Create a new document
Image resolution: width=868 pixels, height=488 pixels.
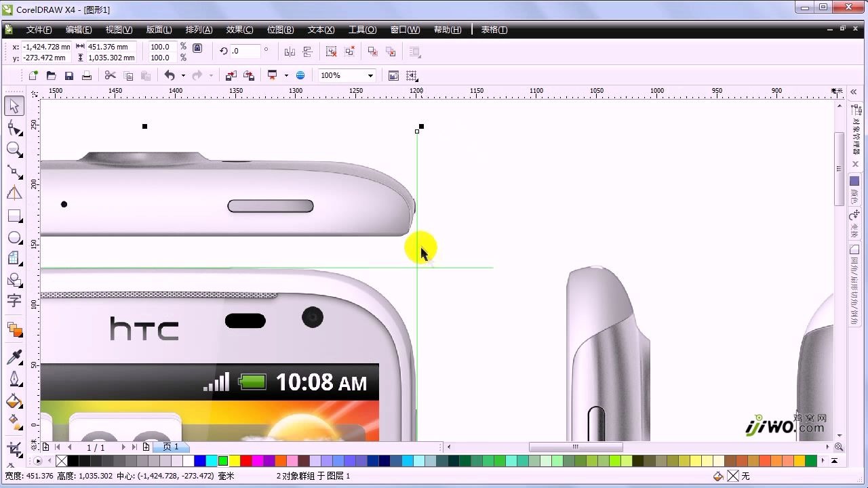click(33, 75)
